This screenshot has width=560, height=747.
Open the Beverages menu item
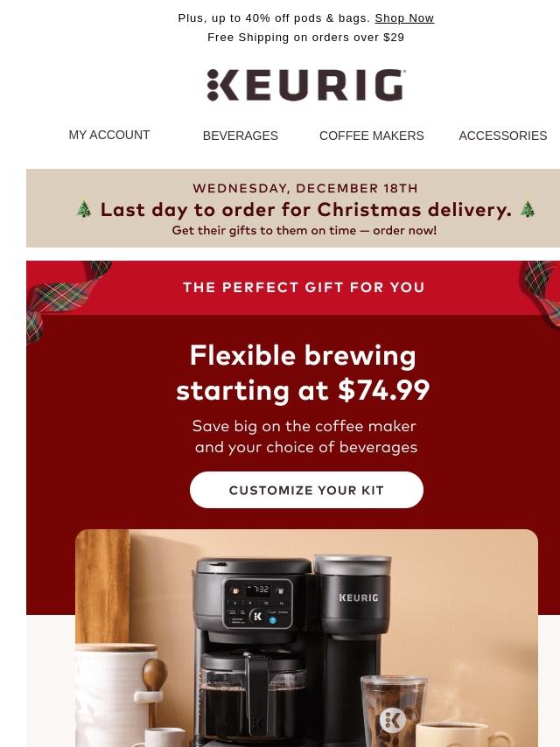click(241, 136)
